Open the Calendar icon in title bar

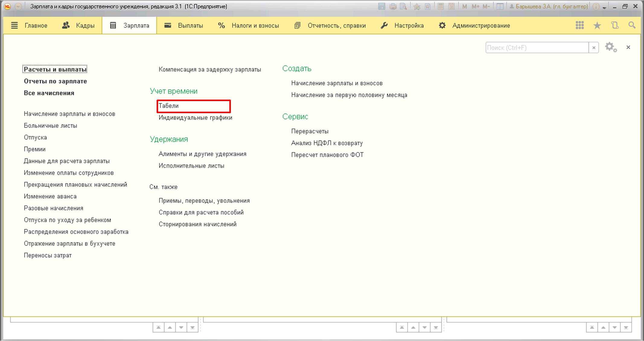[451, 6]
